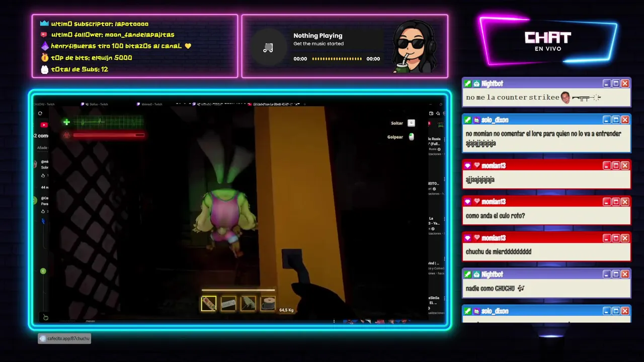Click the Golpear mouse prompt icon
The height and width of the screenshot is (362, 644).
[x=411, y=136]
